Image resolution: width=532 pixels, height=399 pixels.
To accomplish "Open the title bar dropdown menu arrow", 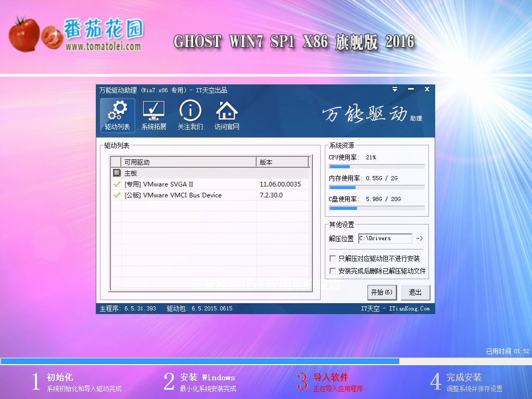I will pyautogui.click(x=395, y=89).
